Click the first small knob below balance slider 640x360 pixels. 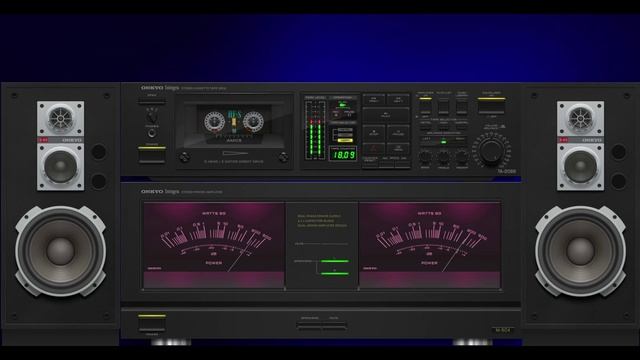[425, 156]
